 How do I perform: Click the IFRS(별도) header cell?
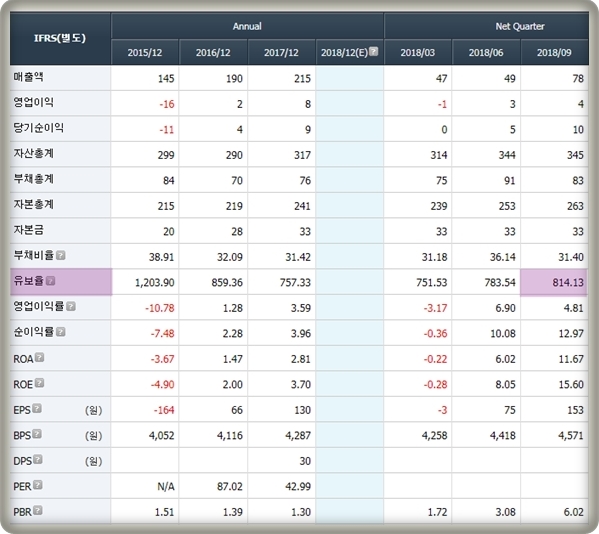click(60, 39)
